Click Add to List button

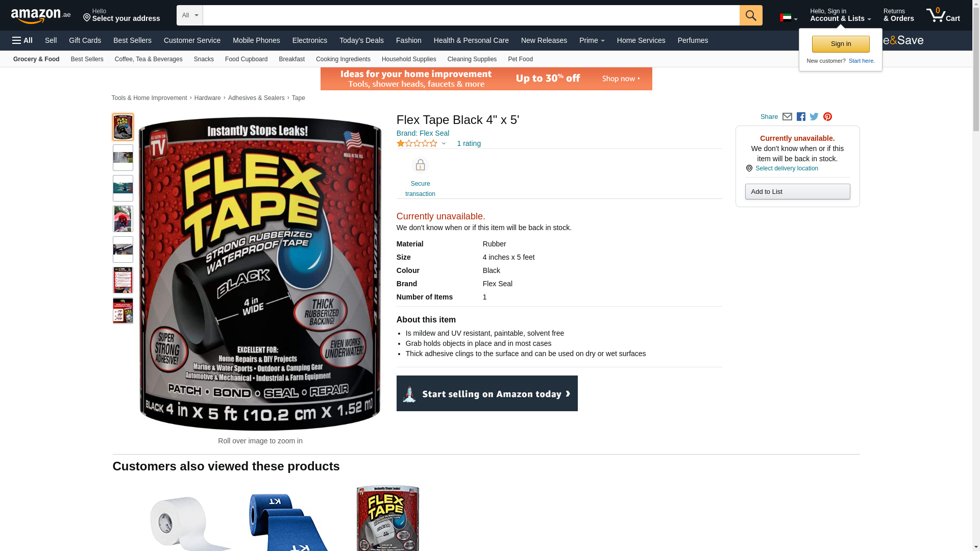797,192
